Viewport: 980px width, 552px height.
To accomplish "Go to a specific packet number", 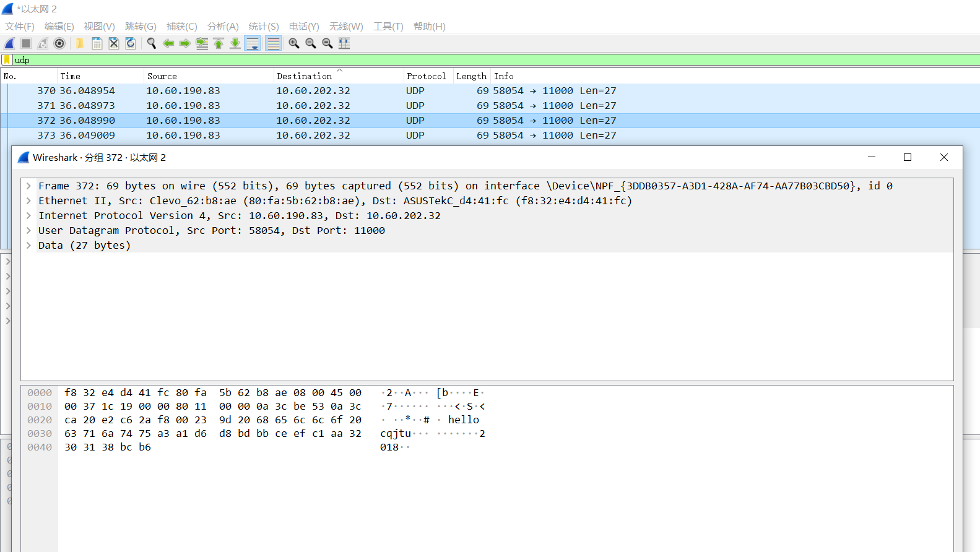I will (202, 43).
